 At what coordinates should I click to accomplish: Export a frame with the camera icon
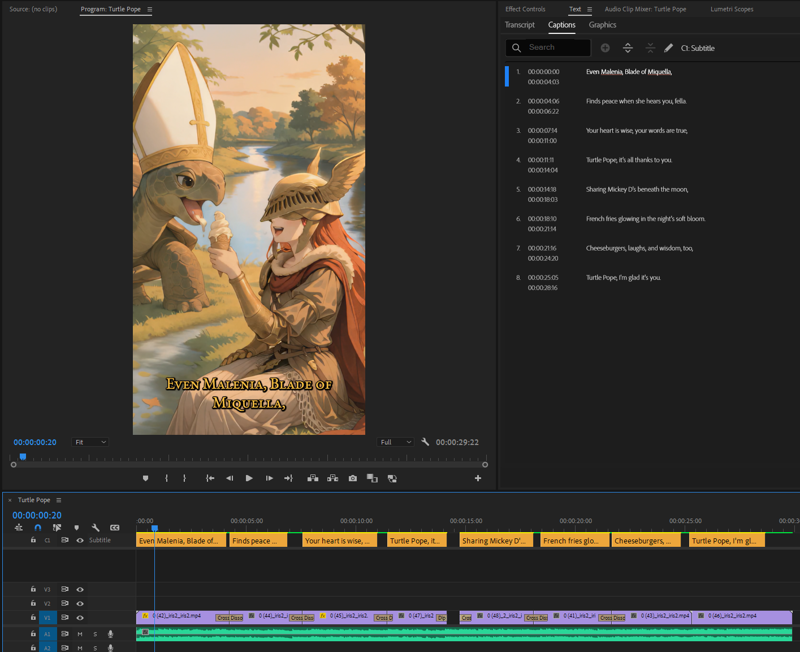[x=353, y=478]
